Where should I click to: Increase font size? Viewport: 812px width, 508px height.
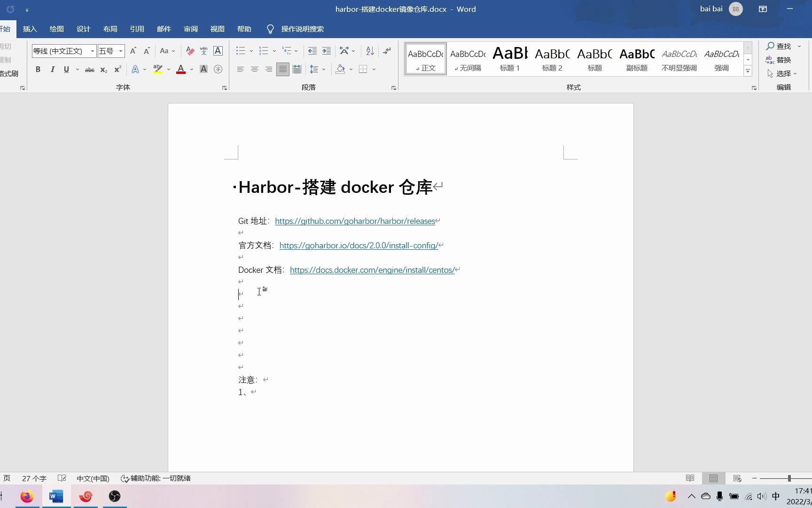click(x=133, y=51)
